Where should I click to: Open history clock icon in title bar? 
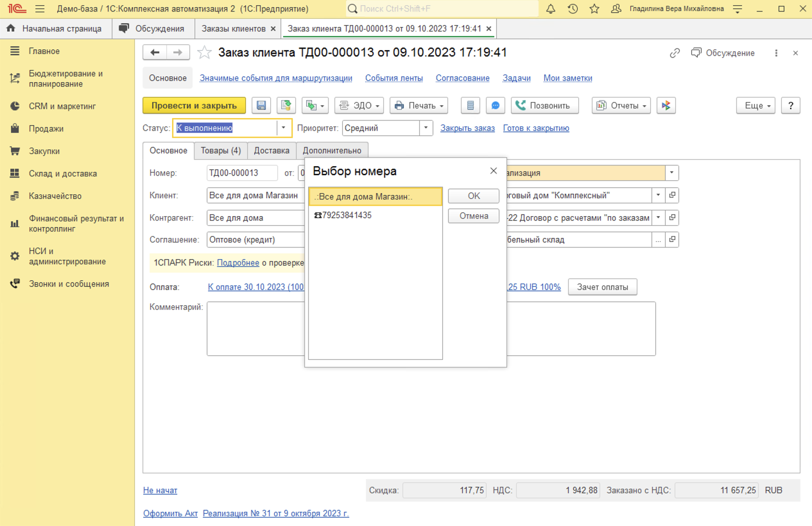tap(573, 9)
